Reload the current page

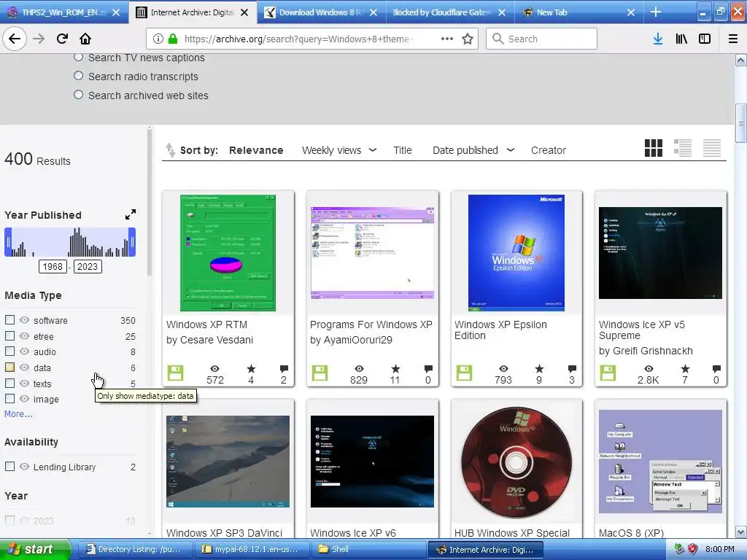[62, 39]
